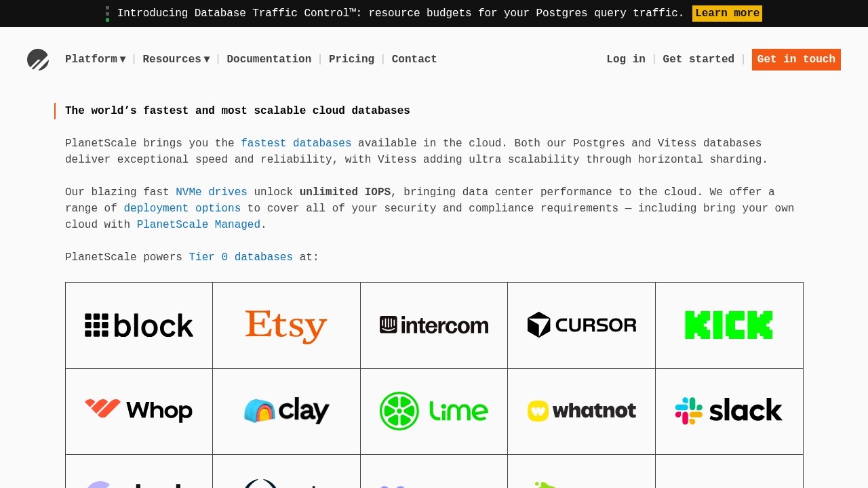Screen dimensions: 868x488
Task: Open the Intercom customer logo
Action: (x=434, y=325)
